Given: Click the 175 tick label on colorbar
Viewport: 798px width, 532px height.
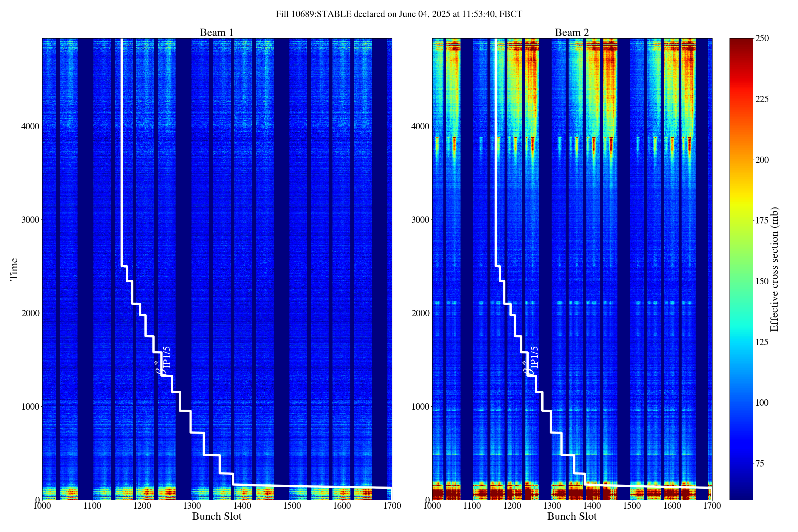Looking at the screenshot, I should (762, 220).
